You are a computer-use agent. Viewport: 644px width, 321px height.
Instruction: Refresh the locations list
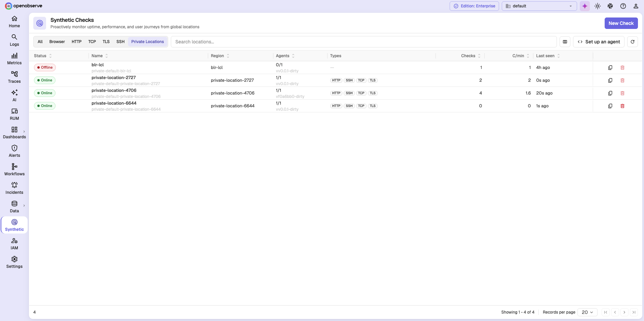tap(633, 42)
